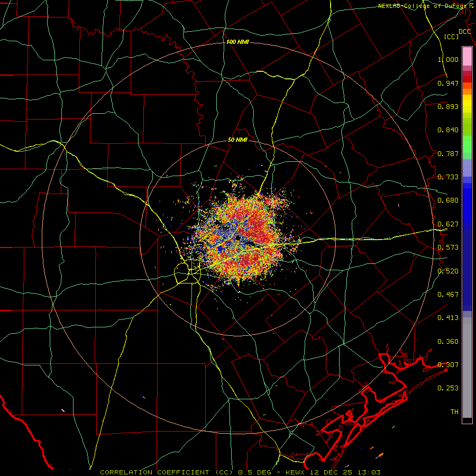Image resolution: width=476 pixels, height=476 pixels.
Task: Click the TH label on the scale
Action: click(454, 412)
